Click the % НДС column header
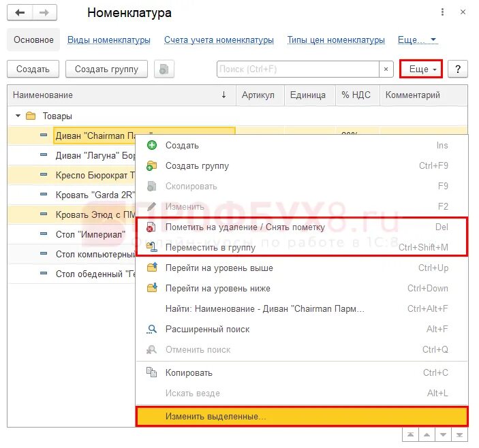 point(358,95)
